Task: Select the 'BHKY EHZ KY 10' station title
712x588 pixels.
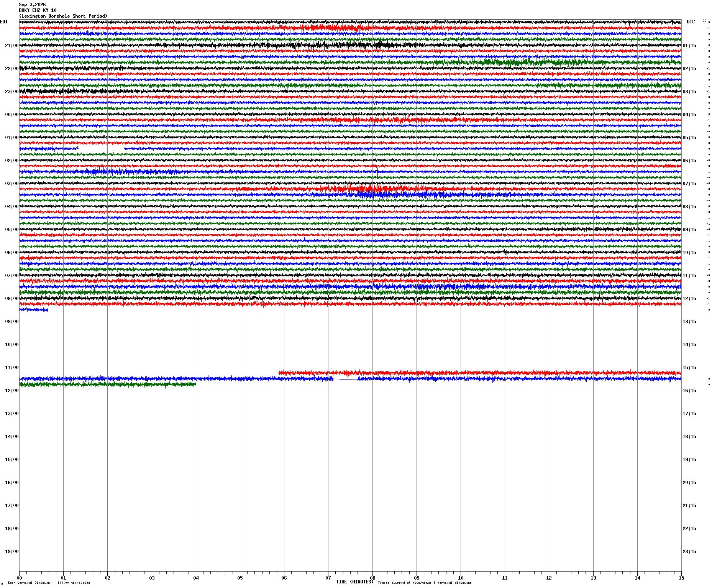Action: click(x=38, y=10)
